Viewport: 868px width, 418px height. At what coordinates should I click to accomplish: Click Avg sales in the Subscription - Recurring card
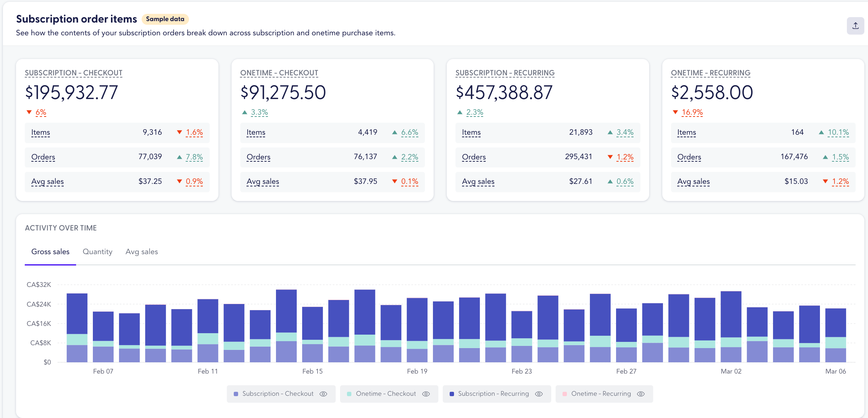[x=478, y=181]
